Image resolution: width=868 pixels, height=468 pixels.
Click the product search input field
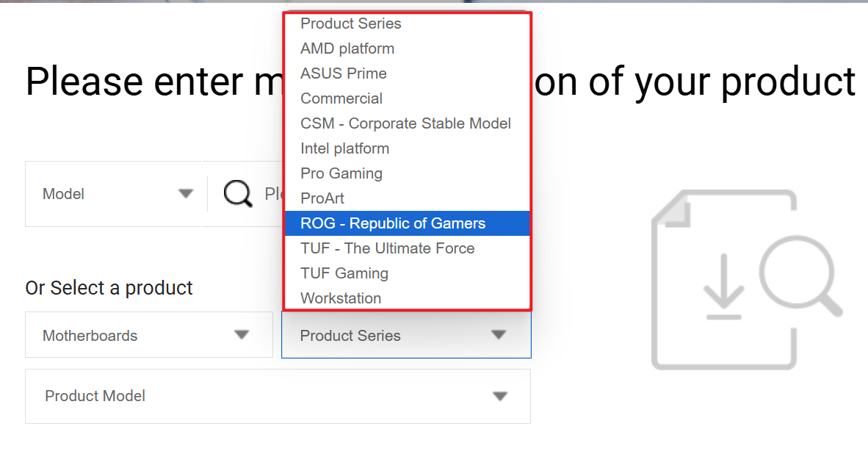click(x=272, y=193)
